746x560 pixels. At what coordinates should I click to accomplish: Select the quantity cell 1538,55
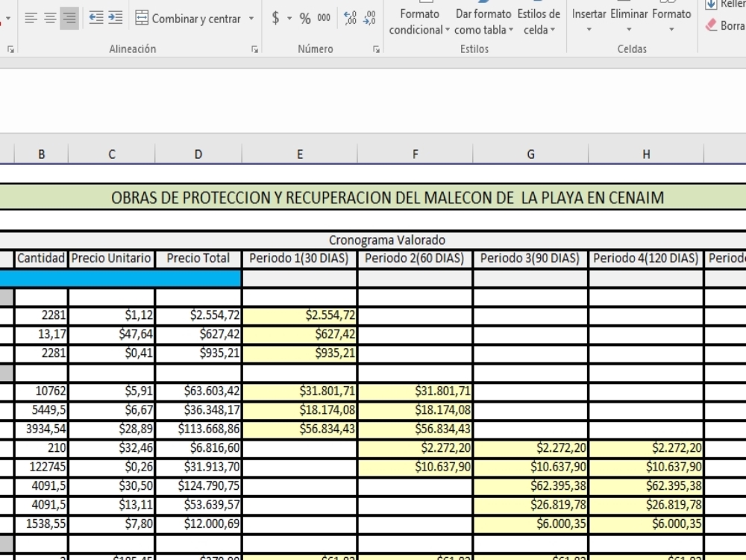41,524
